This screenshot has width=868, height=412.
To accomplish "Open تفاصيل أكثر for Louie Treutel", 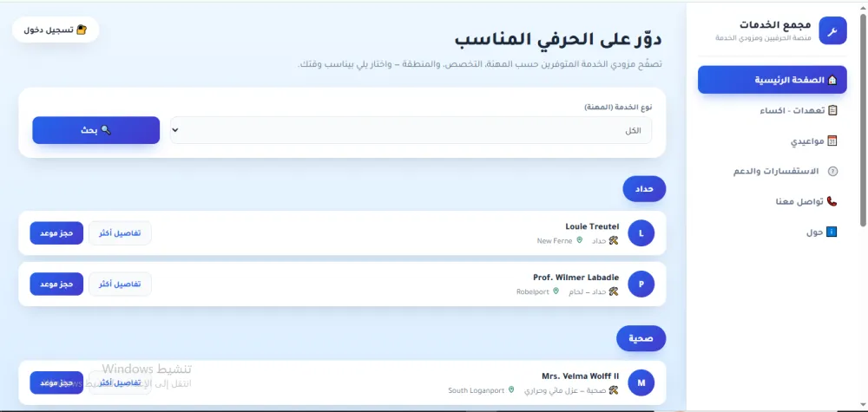I will tap(120, 233).
